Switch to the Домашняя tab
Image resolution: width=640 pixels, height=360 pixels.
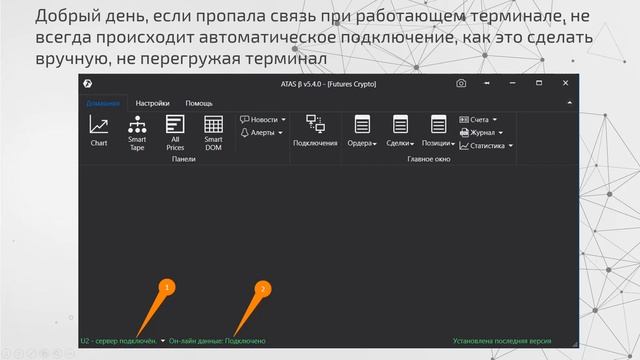103,103
